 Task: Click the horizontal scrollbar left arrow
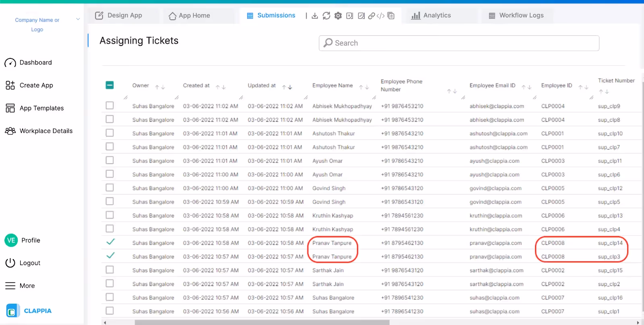pyautogui.click(x=105, y=322)
